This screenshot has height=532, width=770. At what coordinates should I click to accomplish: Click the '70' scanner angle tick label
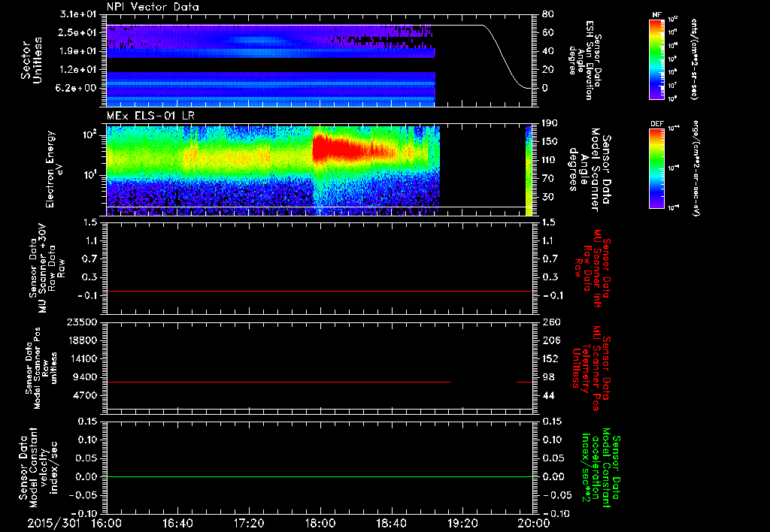548,179
